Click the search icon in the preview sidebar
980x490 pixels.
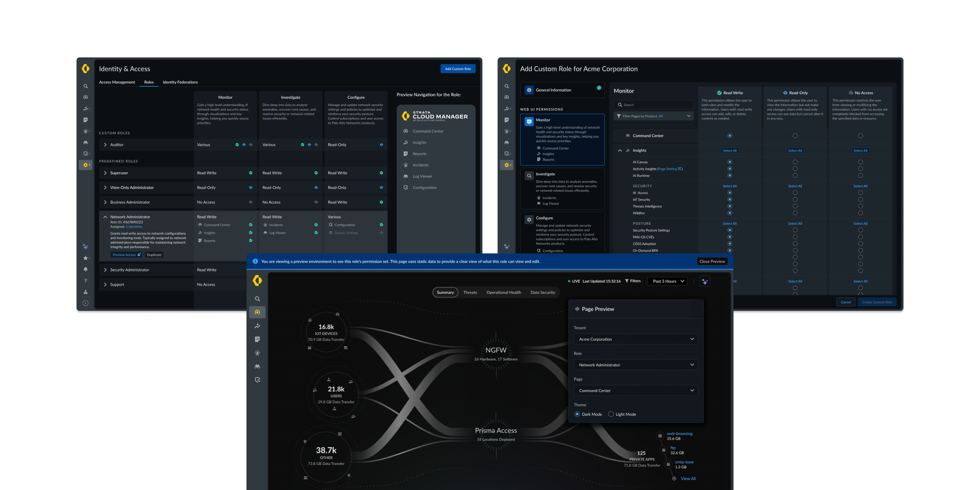(257, 299)
